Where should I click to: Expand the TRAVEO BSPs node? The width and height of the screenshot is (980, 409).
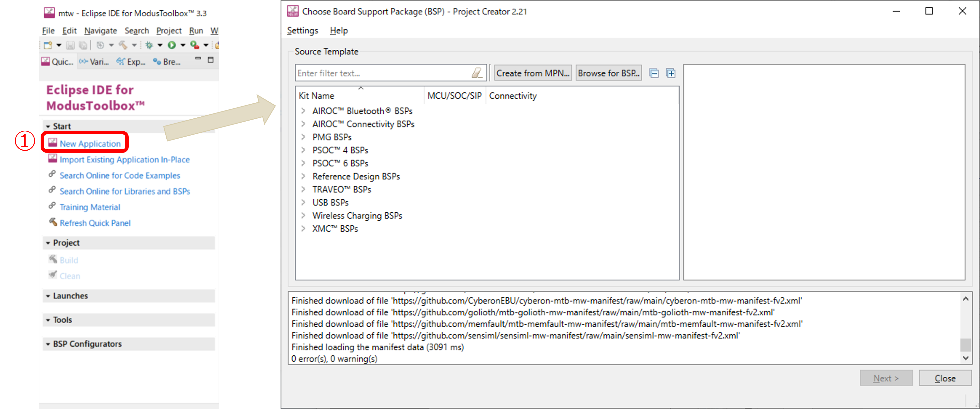pyautogui.click(x=303, y=189)
